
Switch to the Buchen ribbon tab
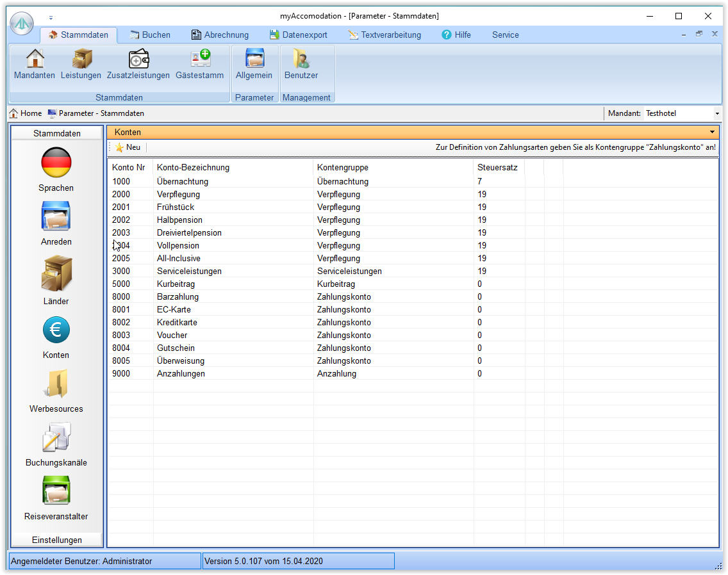pyautogui.click(x=150, y=35)
